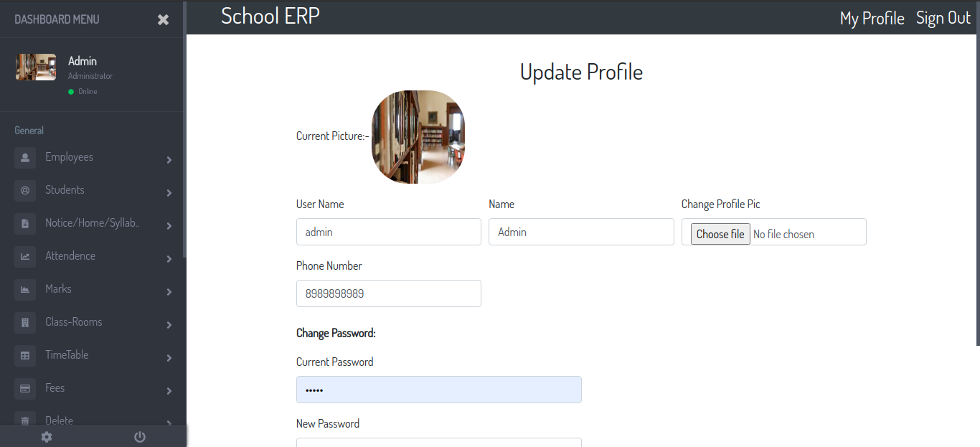This screenshot has height=447, width=980.
Task: Click the 'General' section label
Action: tap(29, 131)
